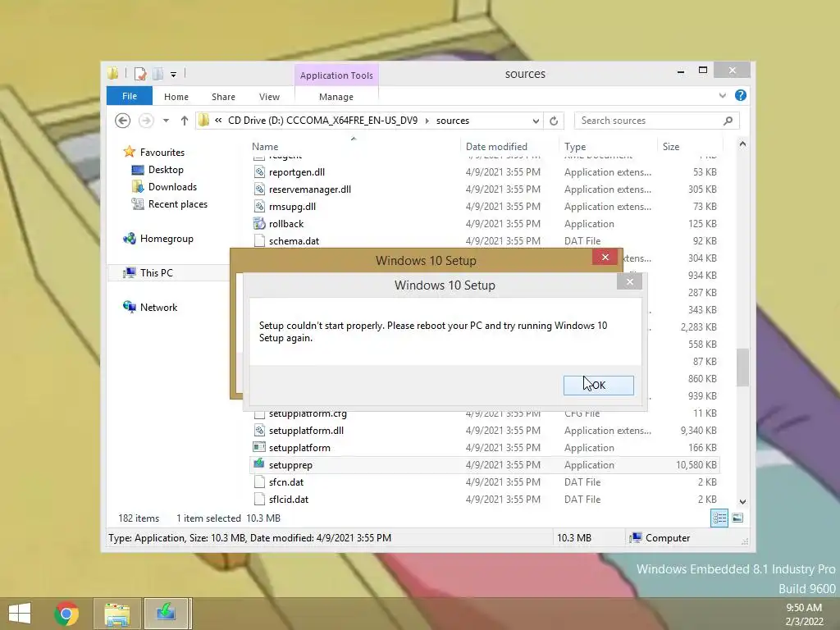Click the sources breadcrumb segment
Screen dimensions: 840x630
[x=453, y=121]
